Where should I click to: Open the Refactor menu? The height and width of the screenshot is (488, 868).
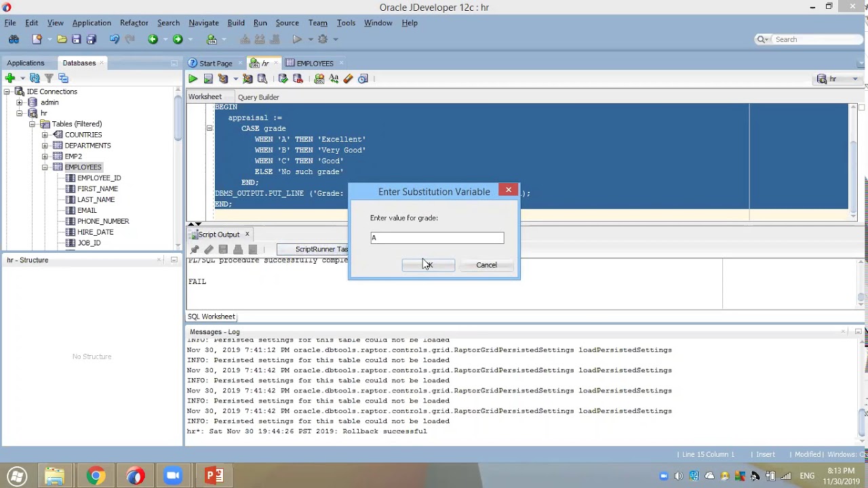[x=134, y=23]
